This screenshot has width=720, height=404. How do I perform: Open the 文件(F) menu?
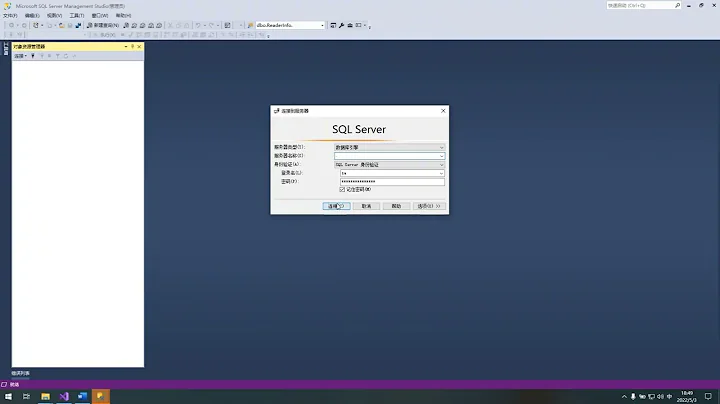[x=10, y=16]
